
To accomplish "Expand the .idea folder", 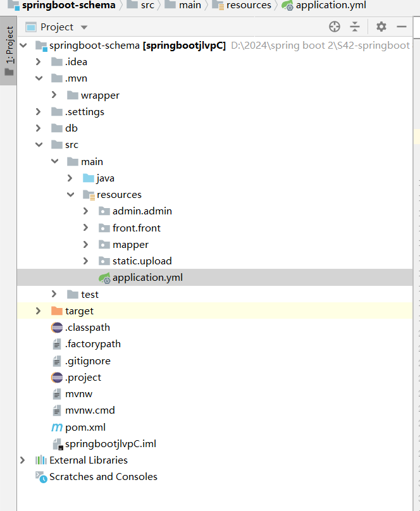I will click(x=39, y=62).
